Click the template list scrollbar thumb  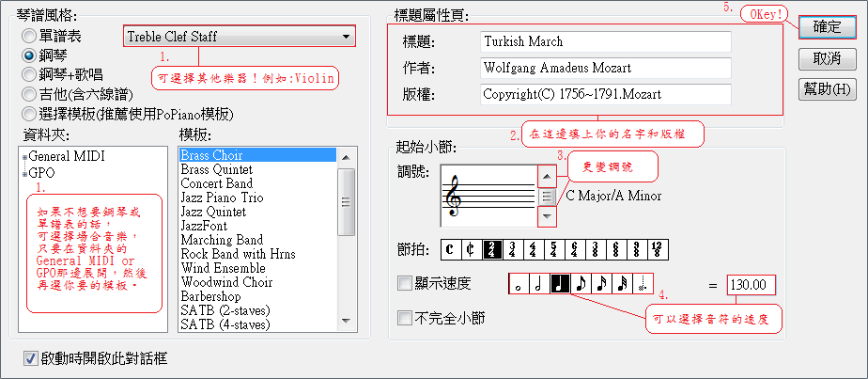coord(346,203)
